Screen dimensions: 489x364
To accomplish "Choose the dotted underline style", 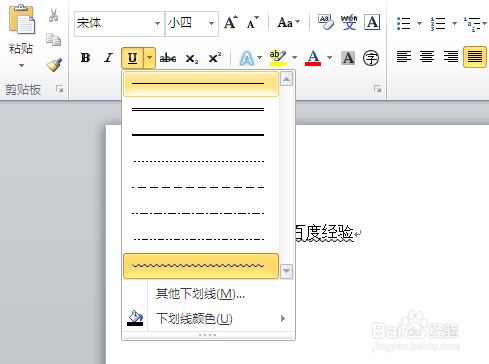I will click(201, 161).
